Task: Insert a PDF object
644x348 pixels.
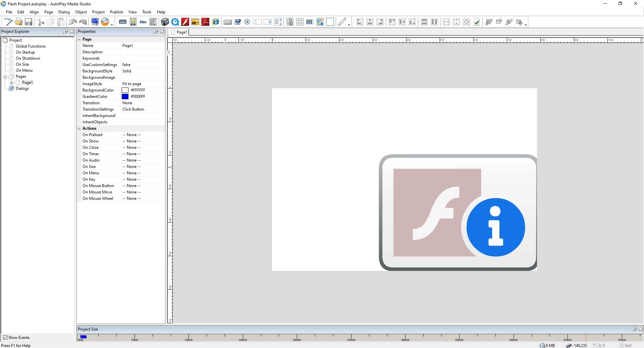Action: click(x=205, y=22)
